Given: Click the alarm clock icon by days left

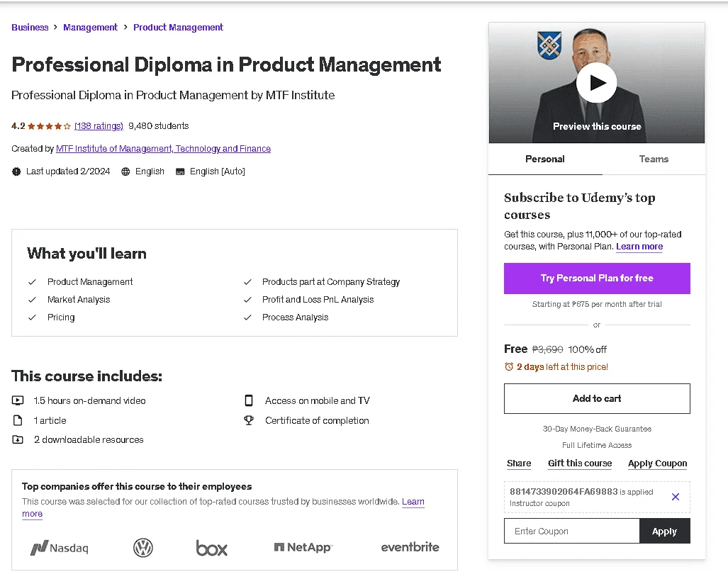Looking at the screenshot, I should (509, 367).
